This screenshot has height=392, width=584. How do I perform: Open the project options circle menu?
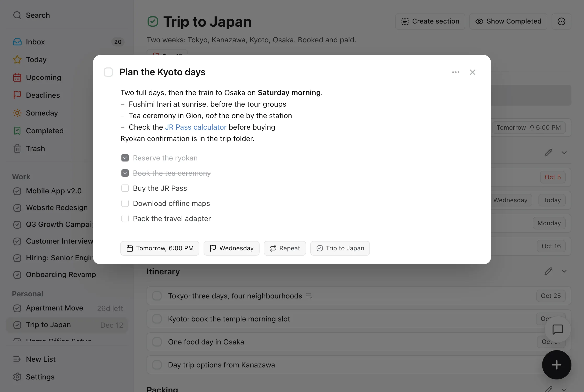pos(561,21)
